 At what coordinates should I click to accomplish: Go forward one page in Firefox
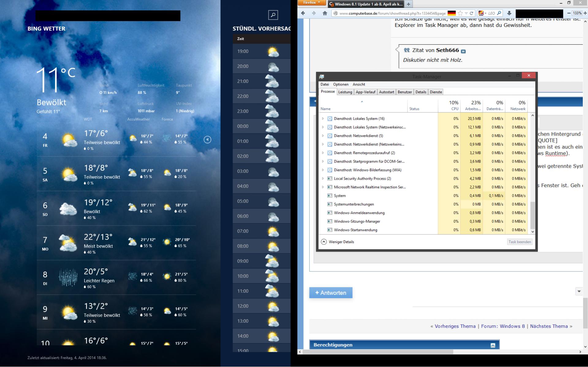click(x=313, y=13)
